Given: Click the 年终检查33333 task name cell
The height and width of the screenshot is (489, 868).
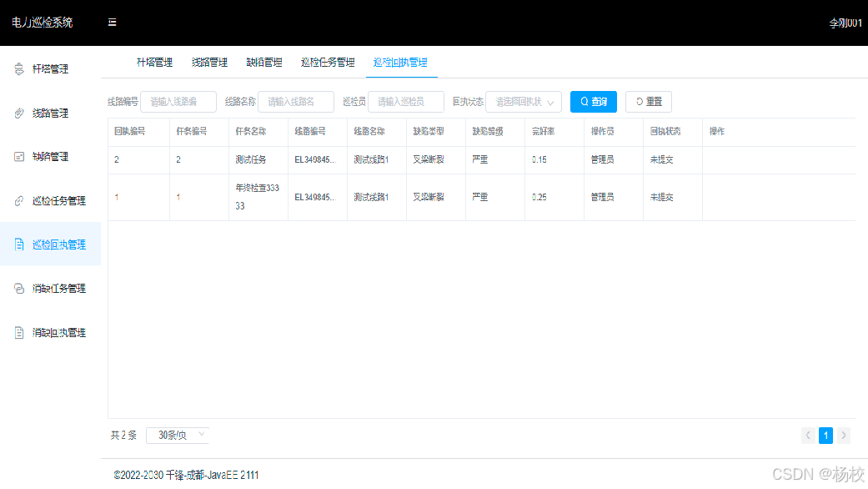Looking at the screenshot, I should tap(258, 197).
